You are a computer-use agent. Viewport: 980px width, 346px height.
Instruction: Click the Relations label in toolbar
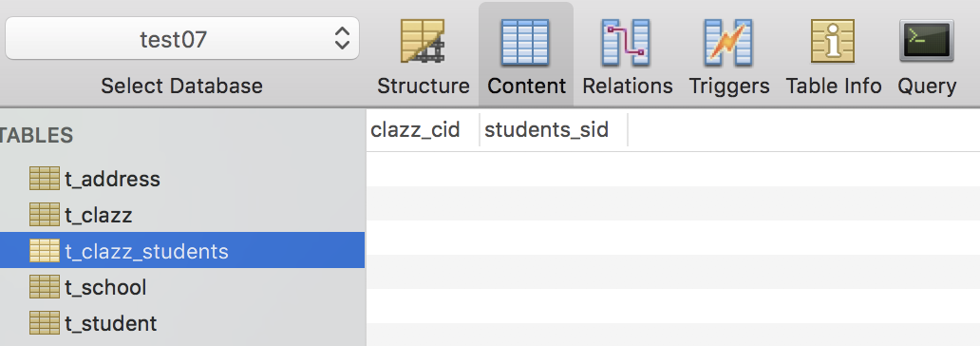coord(628,86)
